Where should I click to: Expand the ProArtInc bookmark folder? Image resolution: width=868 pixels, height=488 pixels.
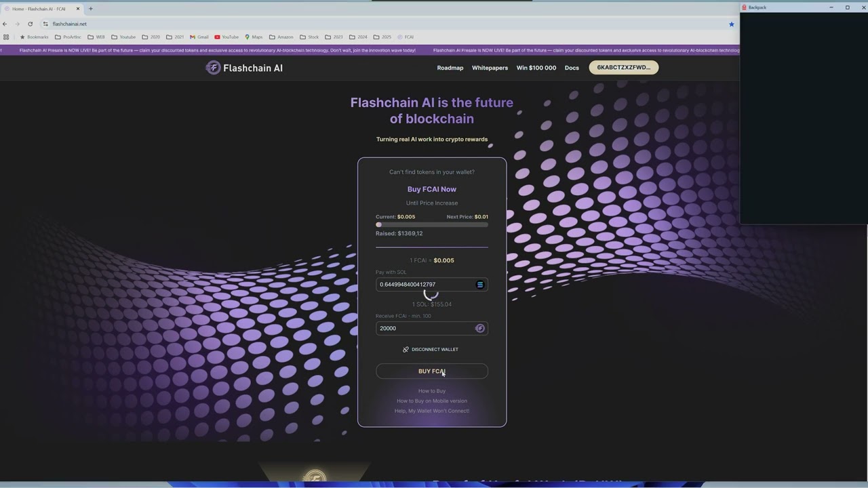pyautogui.click(x=68, y=37)
